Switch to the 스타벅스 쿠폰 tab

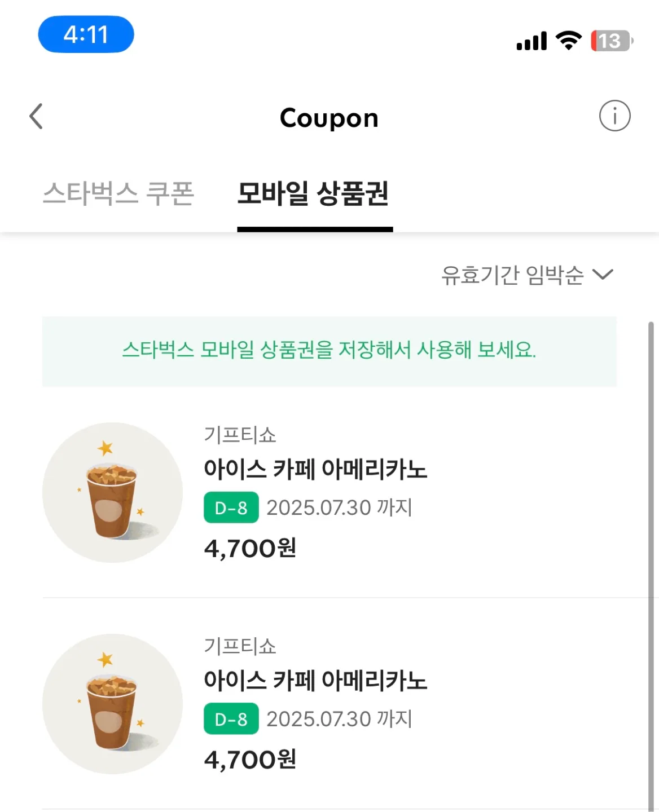pyautogui.click(x=118, y=193)
